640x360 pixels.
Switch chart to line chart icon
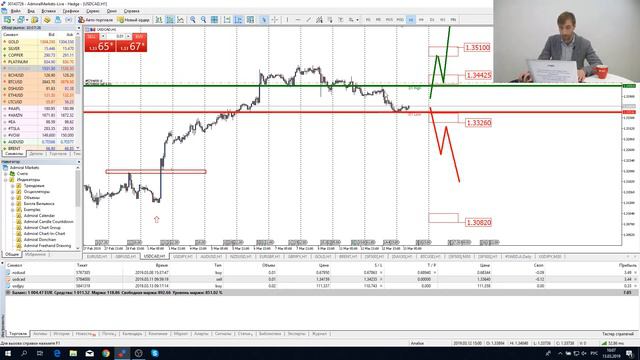click(x=180, y=20)
